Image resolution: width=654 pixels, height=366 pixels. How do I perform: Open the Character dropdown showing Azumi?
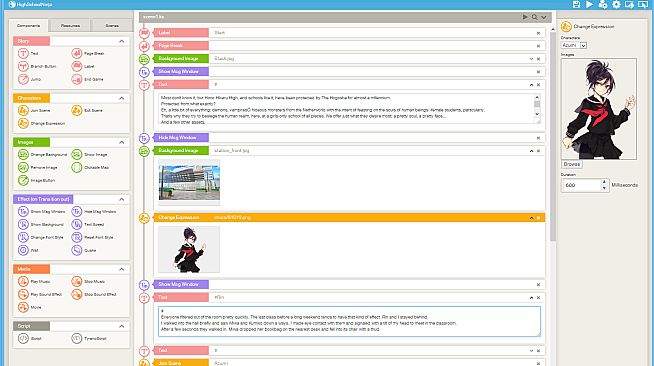574,45
